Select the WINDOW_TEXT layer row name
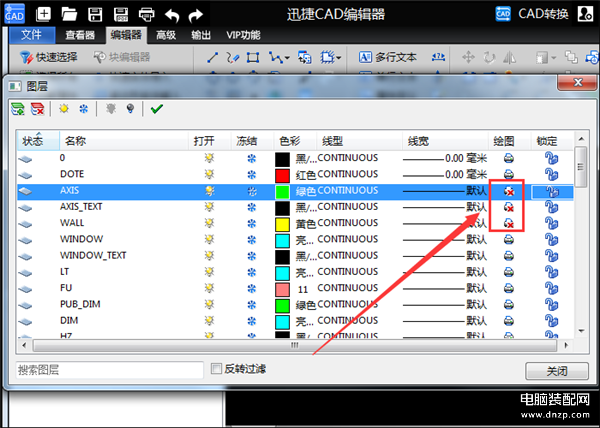Viewport: 600px width, 428px height. point(93,255)
